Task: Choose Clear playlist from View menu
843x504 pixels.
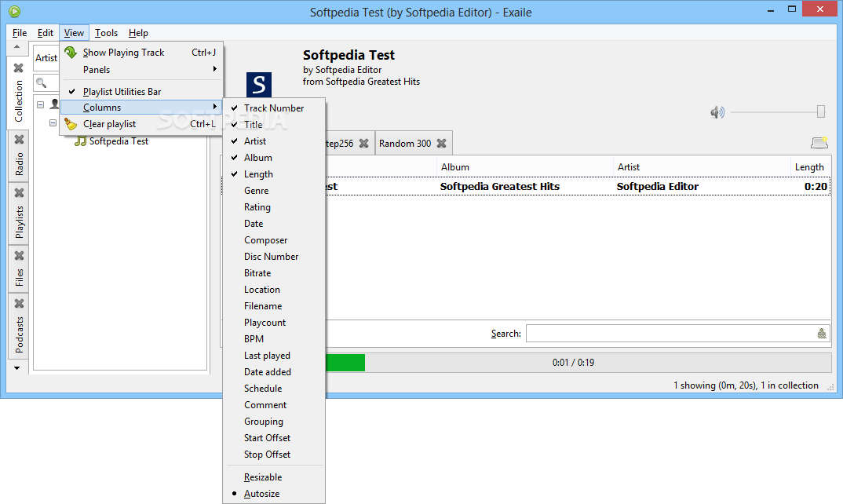Action: (141, 124)
